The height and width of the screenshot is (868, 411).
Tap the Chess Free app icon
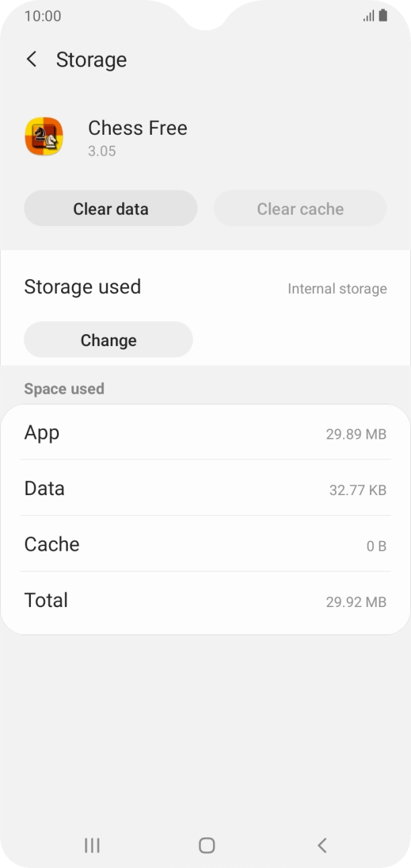[45, 137]
